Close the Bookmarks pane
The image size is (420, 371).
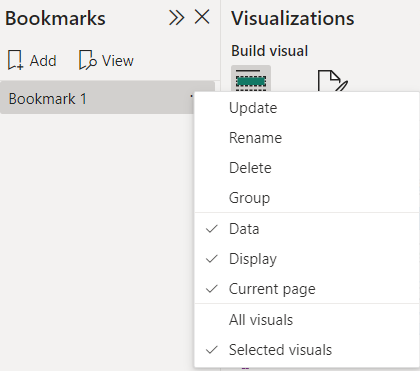[x=202, y=17]
